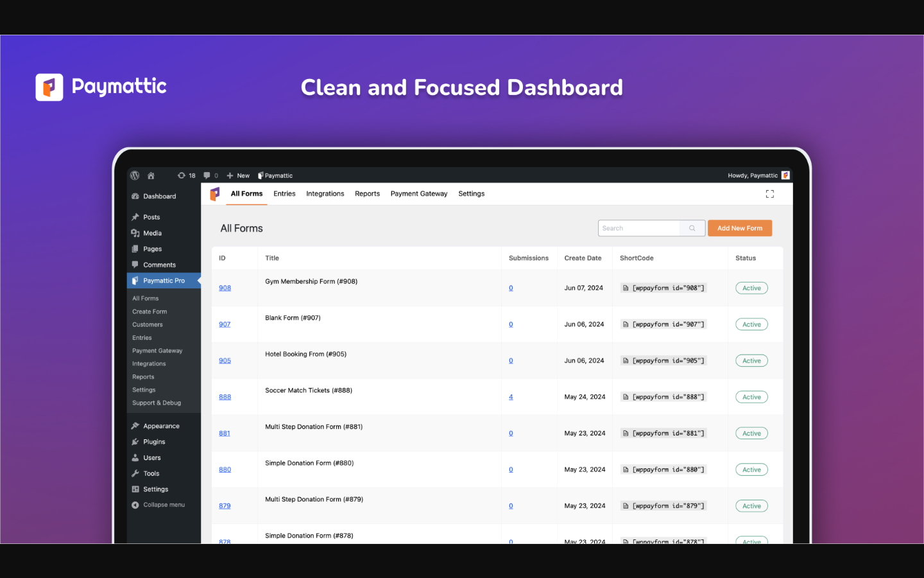Copy shortcode icon for form 905

tap(626, 361)
